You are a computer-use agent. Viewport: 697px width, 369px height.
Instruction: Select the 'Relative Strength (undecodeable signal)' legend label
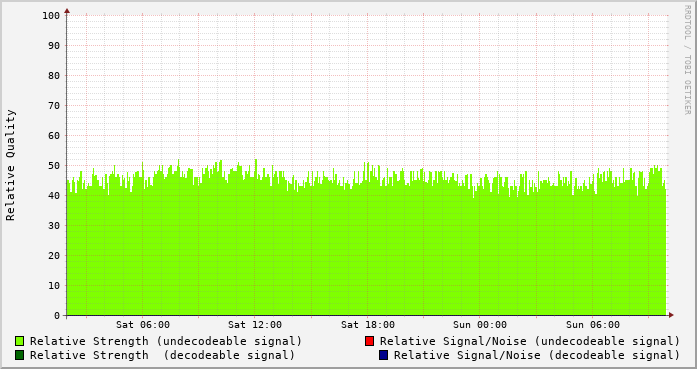[166, 341]
